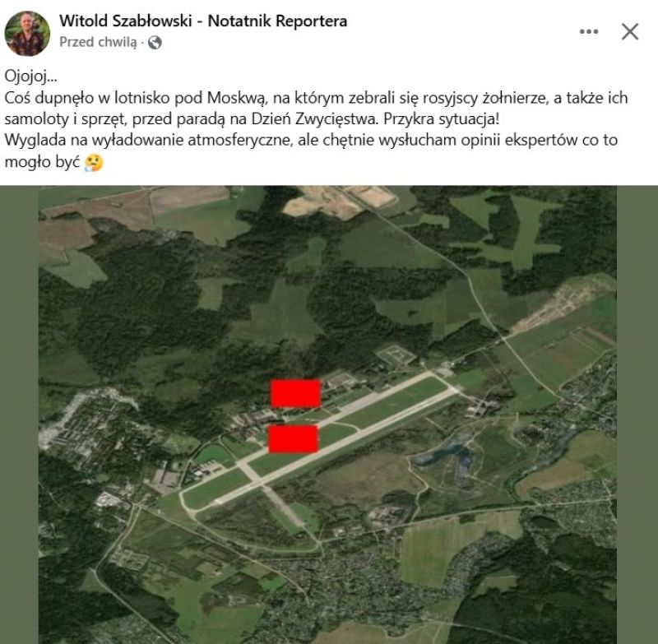Select the 'Ojojoj...' opening line of post
This screenshot has width=658, height=644.
click(30, 76)
